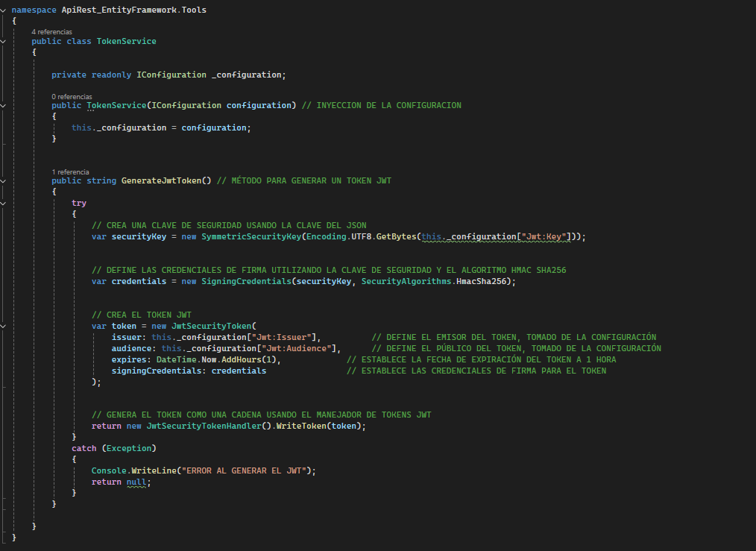Image resolution: width=756 pixels, height=551 pixels.
Task: Click the "Jwt:Audience" string literal
Action: click(x=296, y=348)
